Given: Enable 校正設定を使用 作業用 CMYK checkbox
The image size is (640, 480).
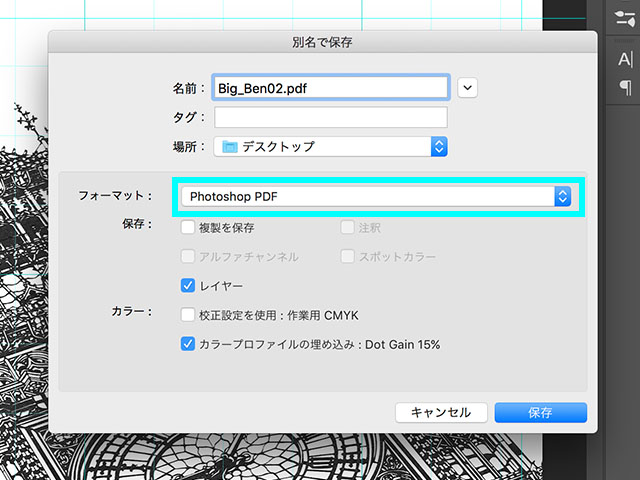Looking at the screenshot, I should pos(188,315).
